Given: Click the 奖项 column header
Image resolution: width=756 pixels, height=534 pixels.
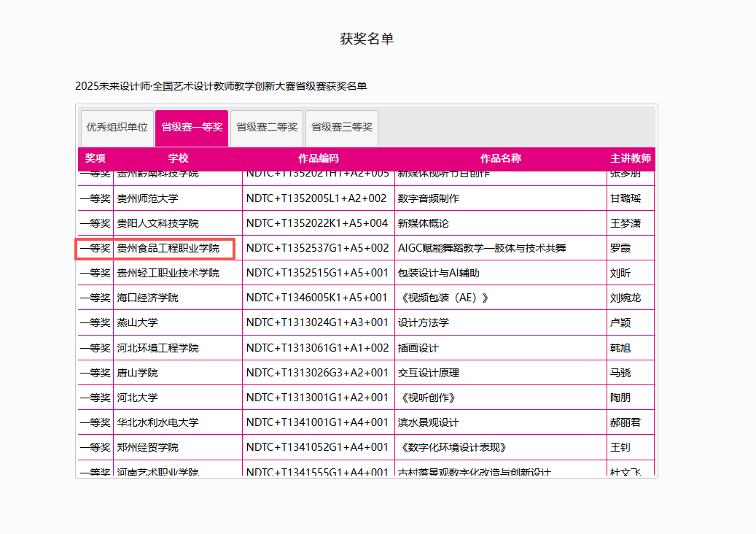Looking at the screenshot, I should click(x=95, y=158).
